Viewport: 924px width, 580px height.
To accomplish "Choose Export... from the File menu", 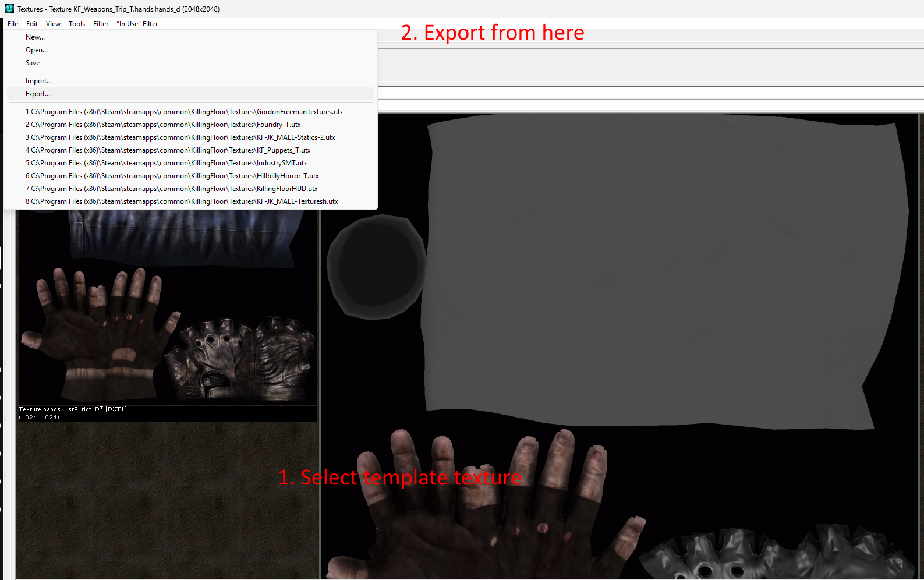I will (x=190, y=94).
